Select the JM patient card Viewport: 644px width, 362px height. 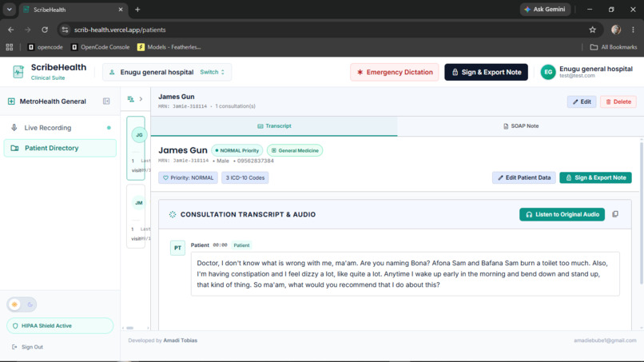pyautogui.click(x=136, y=217)
